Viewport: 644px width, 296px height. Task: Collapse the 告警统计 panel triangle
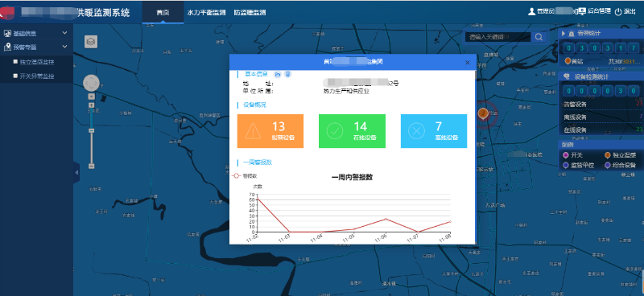(x=563, y=34)
